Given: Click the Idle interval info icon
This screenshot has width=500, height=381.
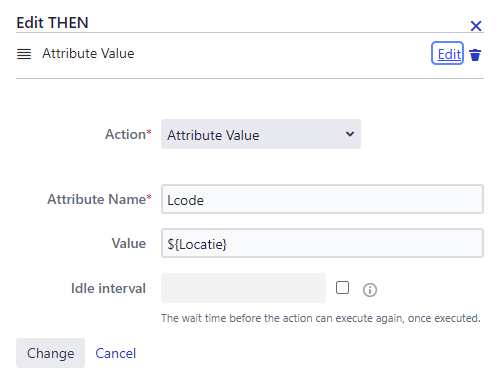Looking at the screenshot, I should point(370,290).
